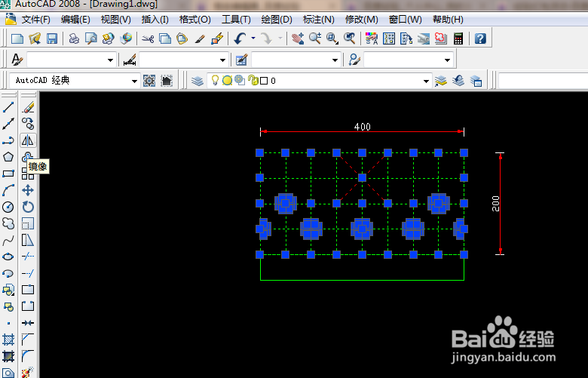Select the Erase tool
The image size is (588, 378).
28,107
